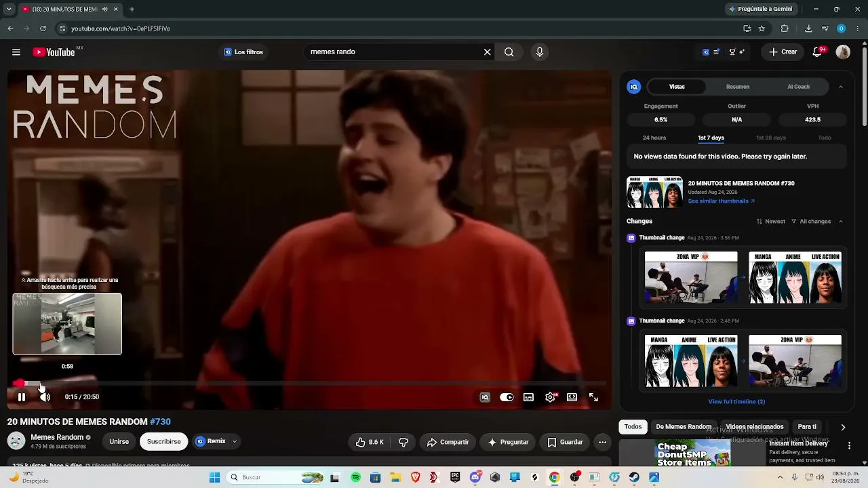Click the Pregúntale a Gemini button
Viewport: 868px width, 488px height.
point(760,9)
